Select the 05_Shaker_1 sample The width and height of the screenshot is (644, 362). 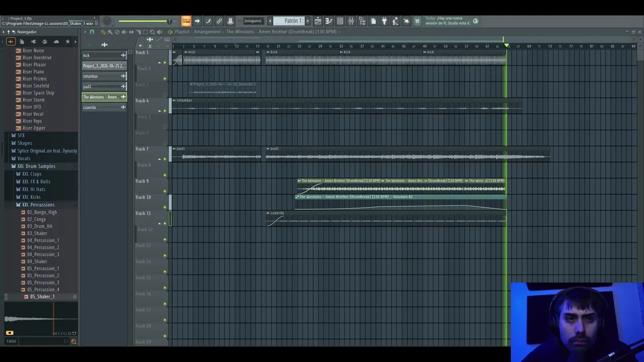tap(42, 297)
